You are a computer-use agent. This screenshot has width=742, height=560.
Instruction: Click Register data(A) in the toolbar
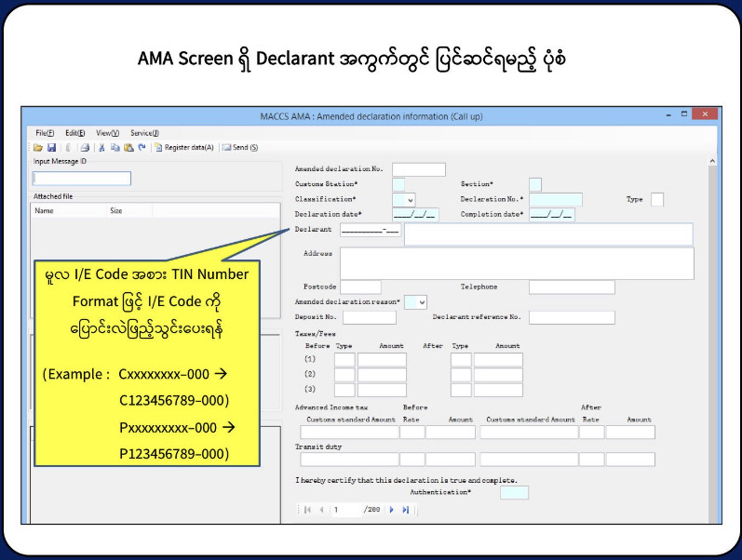click(x=184, y=148)
